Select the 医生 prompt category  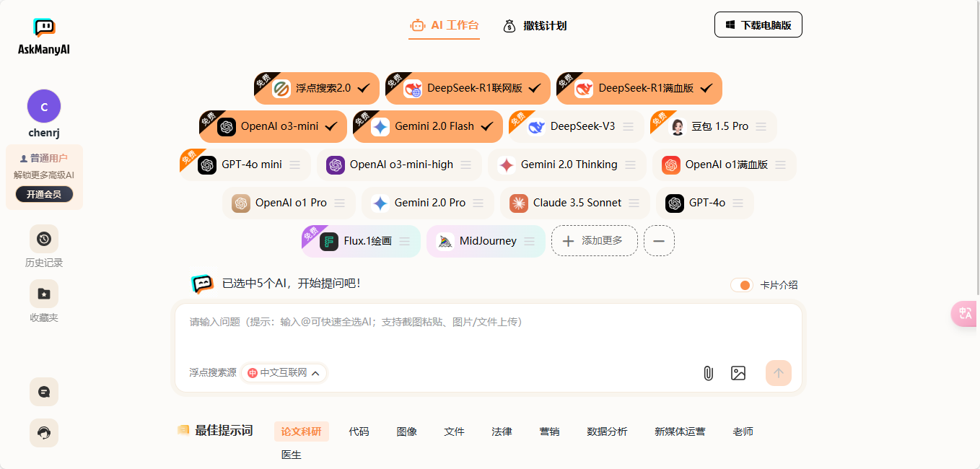(292, 455)
